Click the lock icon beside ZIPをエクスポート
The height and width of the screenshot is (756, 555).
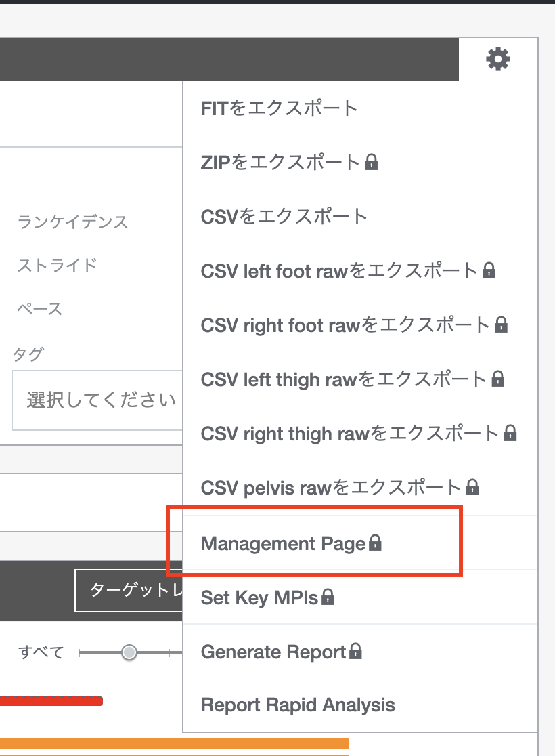click(x=371, y=163)
